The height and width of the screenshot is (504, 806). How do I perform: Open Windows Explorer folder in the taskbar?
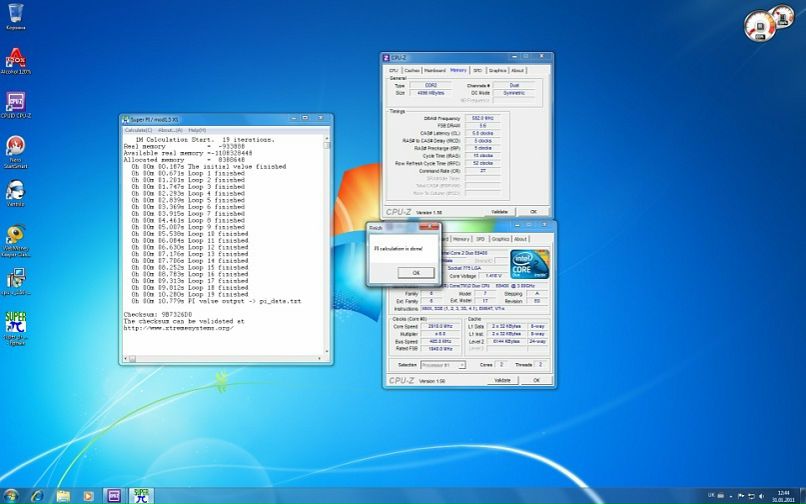64,495
